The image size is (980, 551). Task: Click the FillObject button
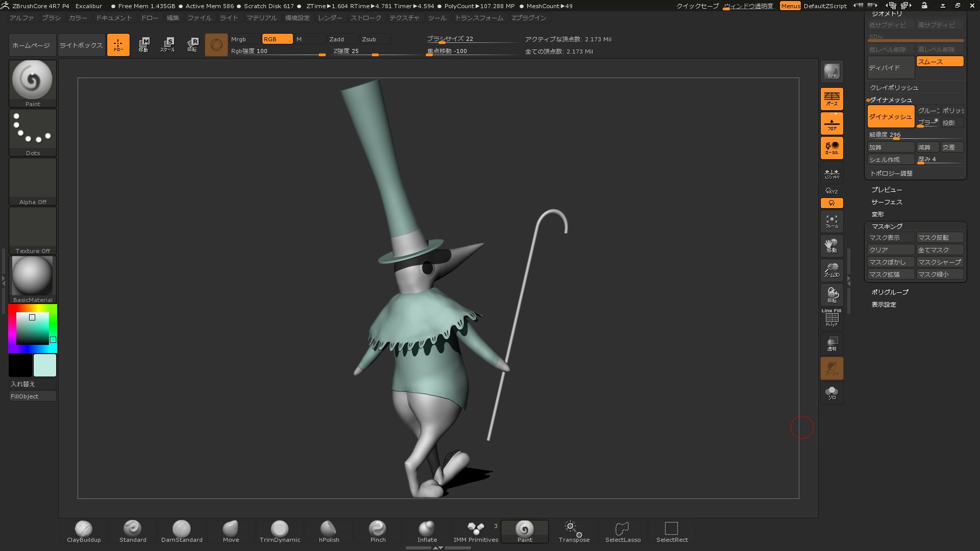tap(33, 396)
